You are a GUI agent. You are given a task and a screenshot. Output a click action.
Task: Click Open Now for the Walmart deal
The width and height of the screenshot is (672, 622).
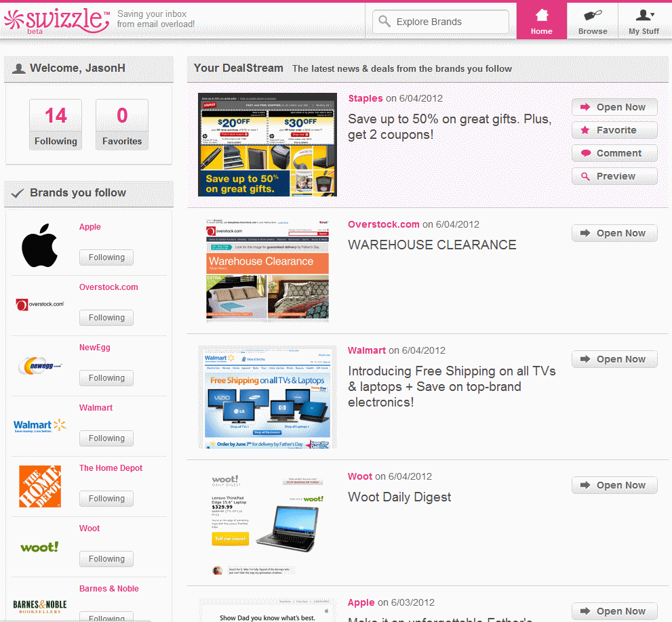pyautogui.click(x=614, y=359)
